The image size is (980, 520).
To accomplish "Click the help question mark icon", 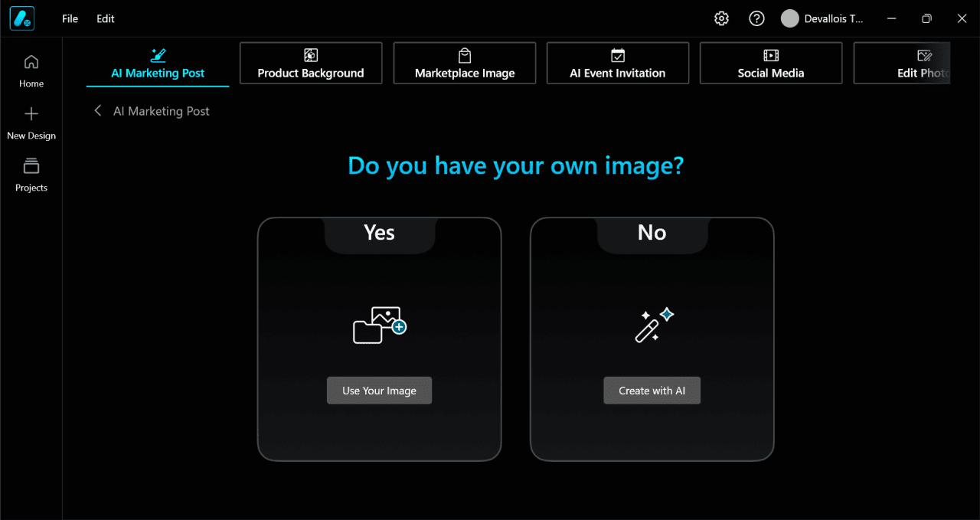I will [756, 18].
